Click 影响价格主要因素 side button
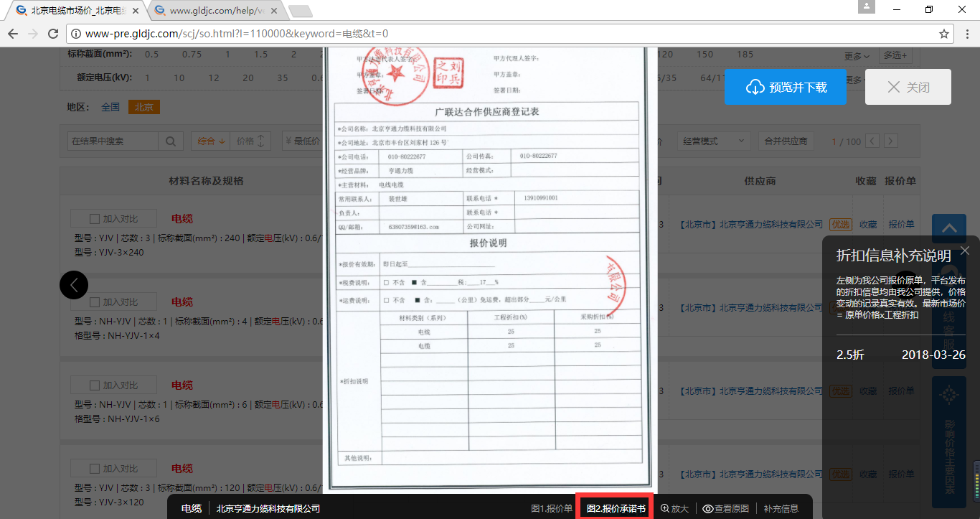This screenshot has height=519, width=980. pyautogui.click(x=950, y=441)
